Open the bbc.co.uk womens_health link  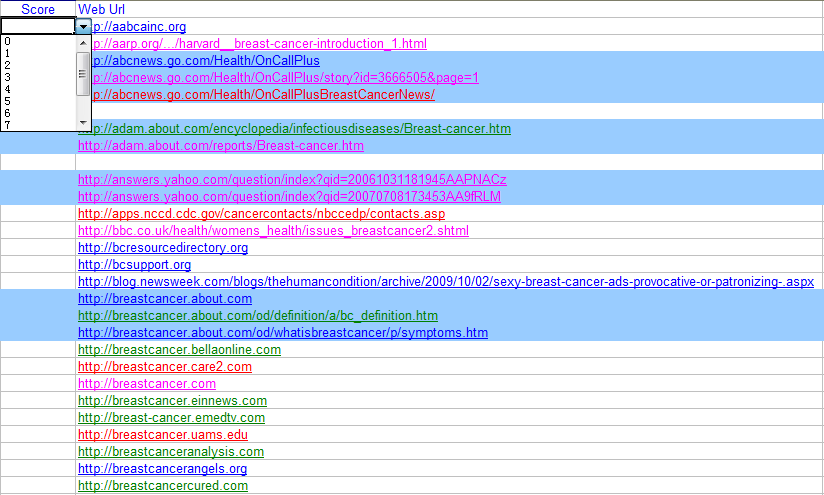coord(273,231)
